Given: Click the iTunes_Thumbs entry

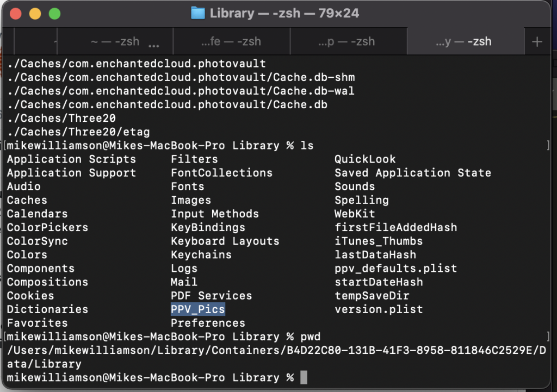Looking at the screenshot, I should [379, 241].
